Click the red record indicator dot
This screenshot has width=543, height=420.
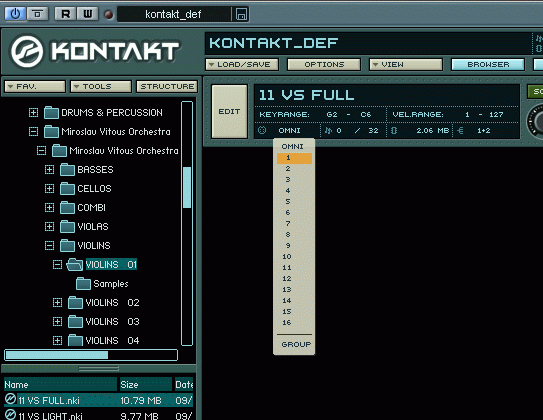(109, 15)
